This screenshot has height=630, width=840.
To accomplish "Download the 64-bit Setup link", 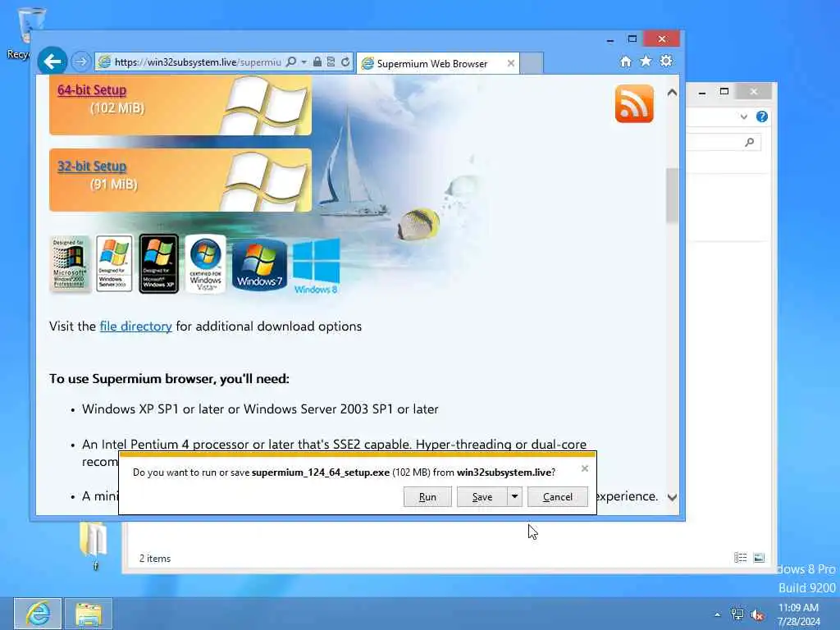I will tap(92, 90).
